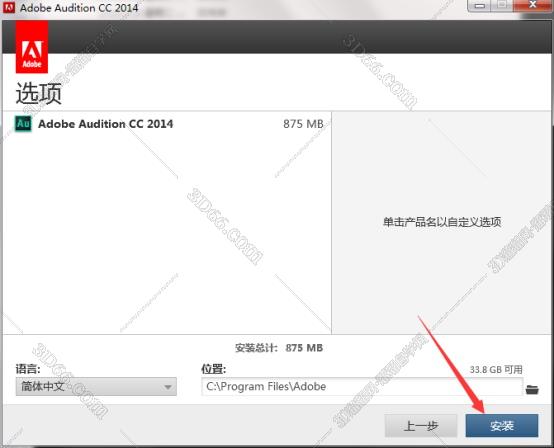Screen dimensions: 554x448
Task: Click the red Adobe logo
Action: click(32, 47)
